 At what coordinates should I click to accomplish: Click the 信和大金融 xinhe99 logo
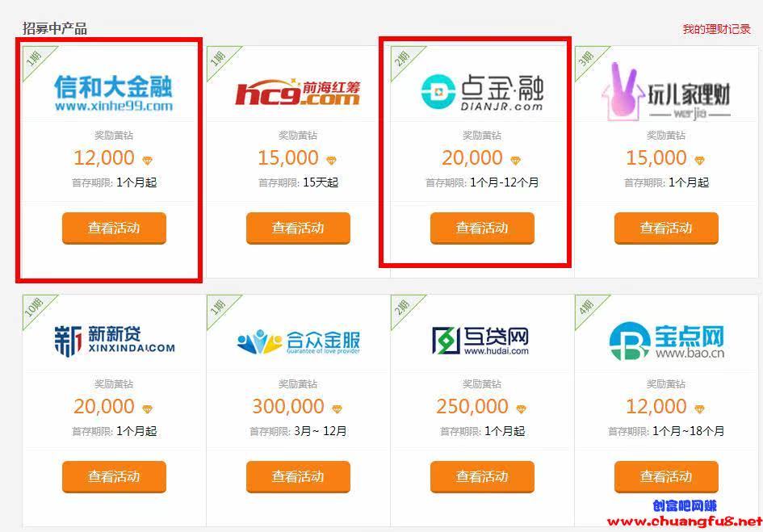click(x=113, y=94)
